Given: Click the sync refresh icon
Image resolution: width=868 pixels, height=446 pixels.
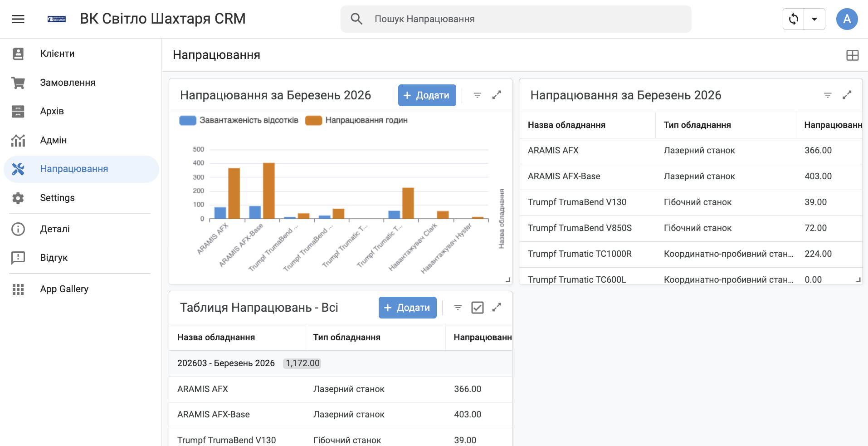Looking at the screenshot, I should (793, 19).
